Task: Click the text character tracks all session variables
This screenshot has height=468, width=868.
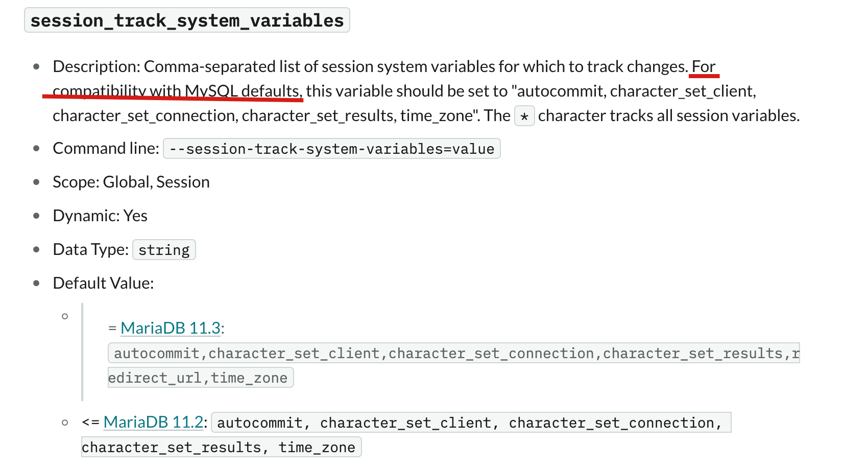Action: [669, 115]
